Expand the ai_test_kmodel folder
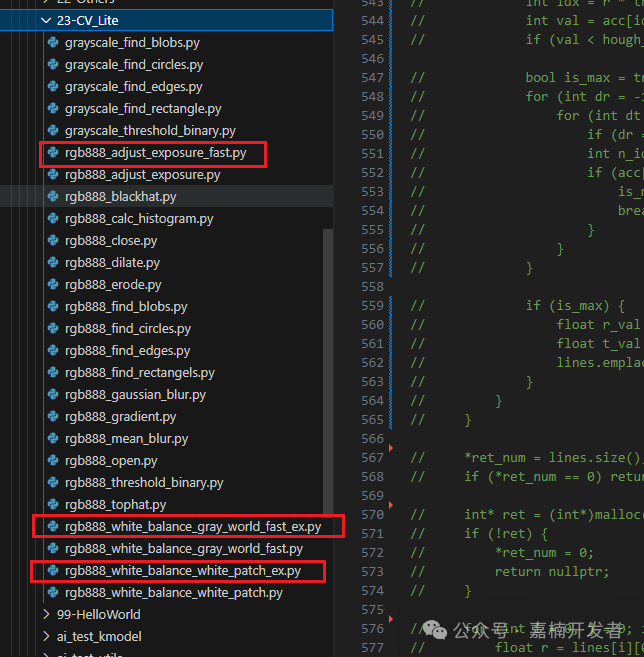 [x=46, y=636]
